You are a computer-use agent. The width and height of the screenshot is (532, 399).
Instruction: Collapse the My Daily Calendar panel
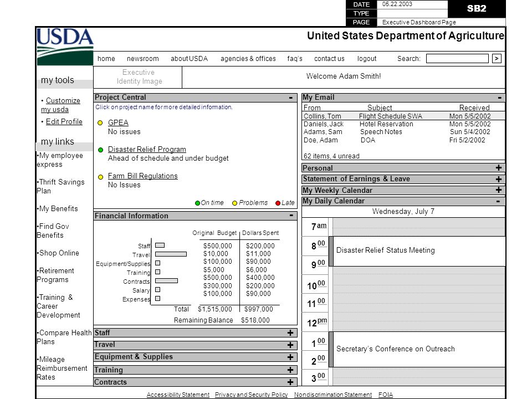point(498,201)
